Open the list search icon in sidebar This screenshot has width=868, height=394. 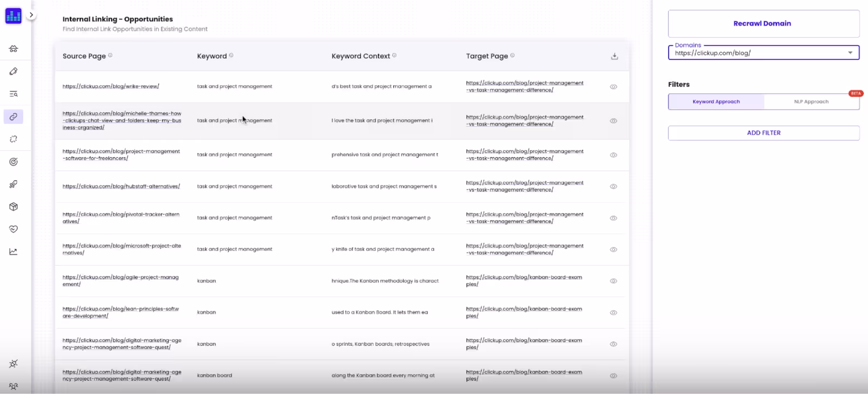[x=14, y=94]
